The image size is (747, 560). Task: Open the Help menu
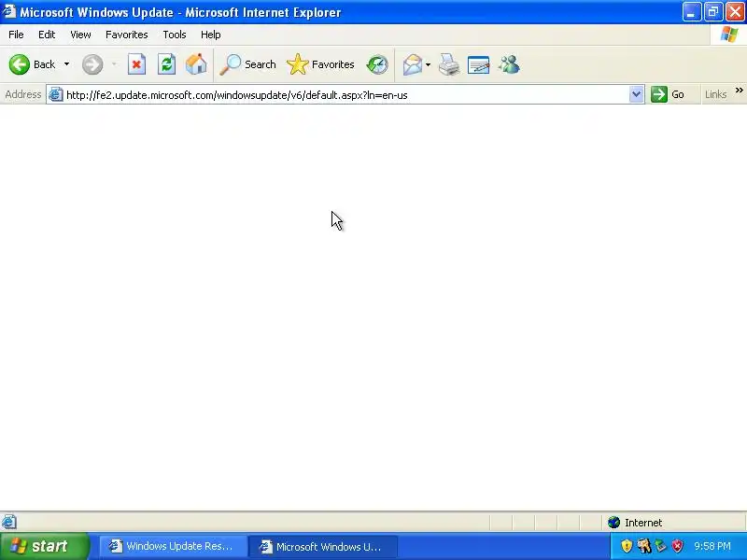(211, 35)
